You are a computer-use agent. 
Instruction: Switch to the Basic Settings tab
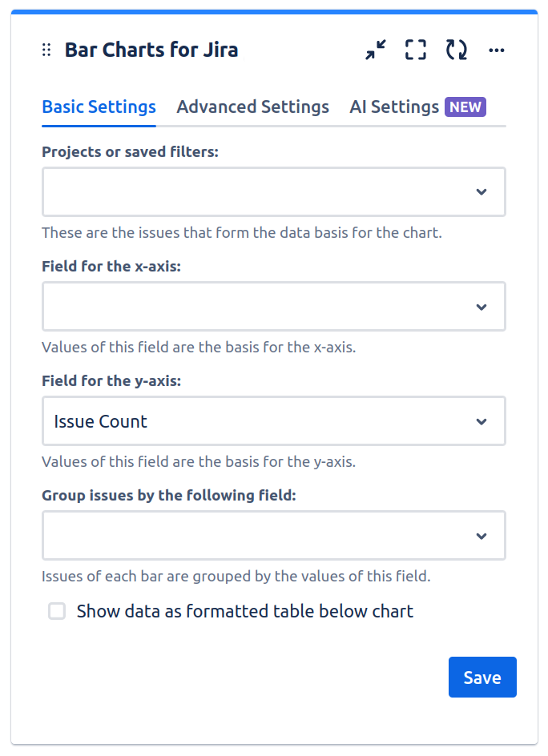coord(99,107)
